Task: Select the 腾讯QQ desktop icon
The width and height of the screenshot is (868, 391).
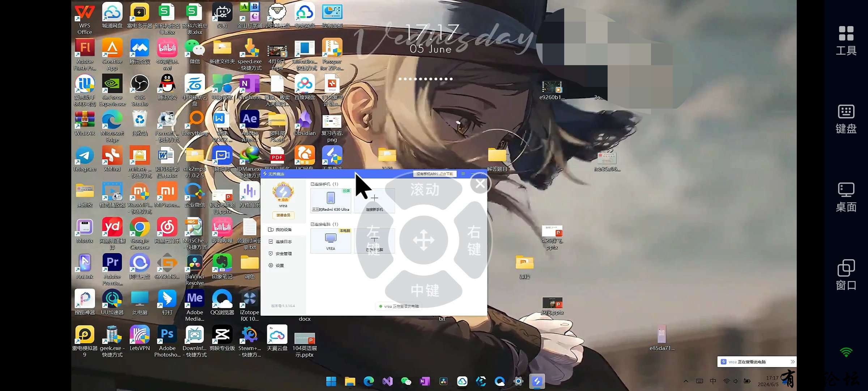Action: click(x=167, y=87)
